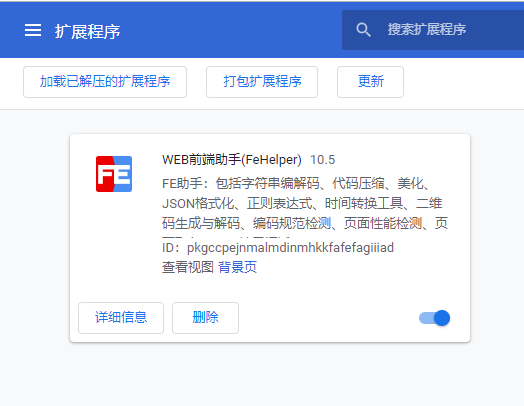Open 详细信息 for FeHelper
Screen dimensions: 524x406
[x=121, y=318]
